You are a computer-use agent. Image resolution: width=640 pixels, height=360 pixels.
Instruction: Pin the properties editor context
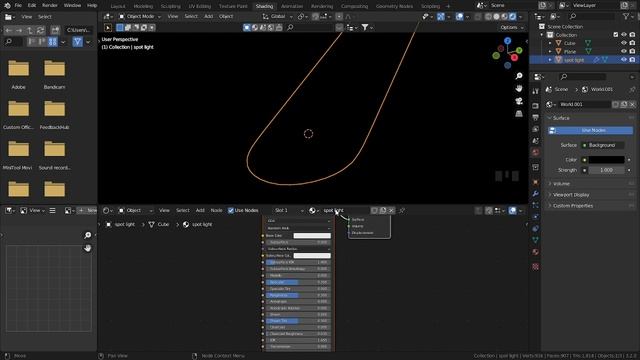632,89
